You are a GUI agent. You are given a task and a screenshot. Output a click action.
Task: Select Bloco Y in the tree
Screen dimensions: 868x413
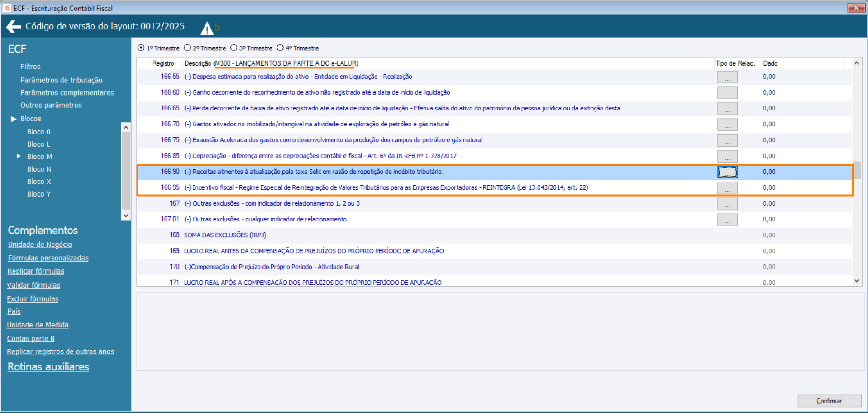click(39, 194)
